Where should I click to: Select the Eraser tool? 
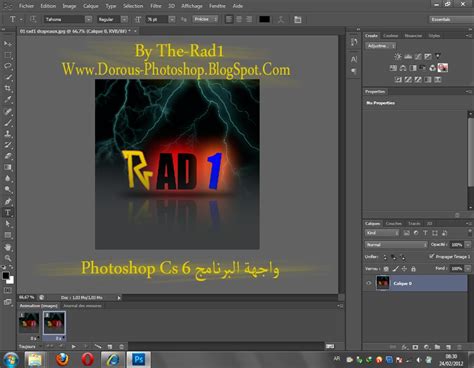pos(8,156)
